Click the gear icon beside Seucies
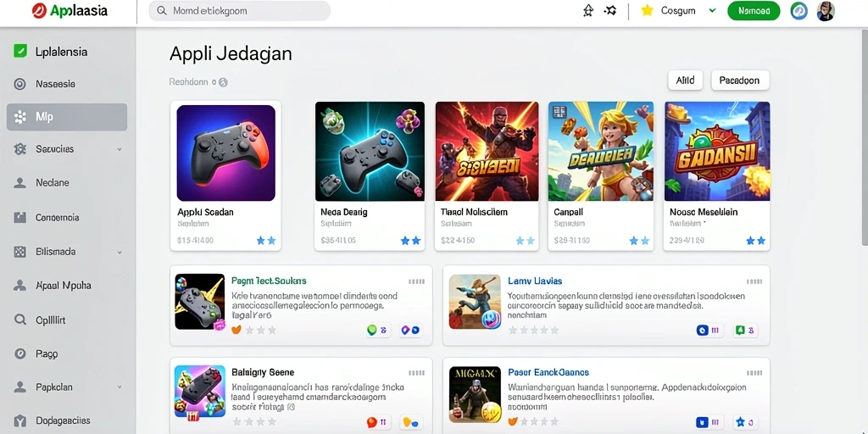The image size is (868, 434). (x=20, y=149)
